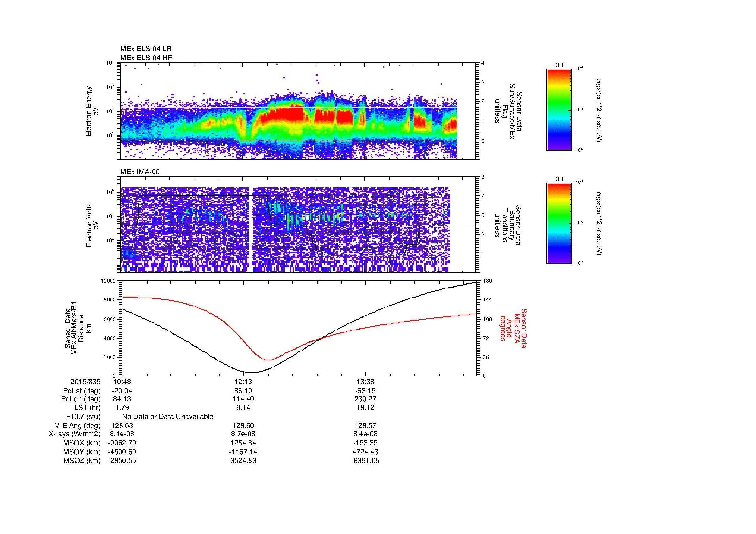This screenshot has height=534, width=756.
Task: Click the 'F10.7 (sfu)' row label
Action: pos(83,417)
